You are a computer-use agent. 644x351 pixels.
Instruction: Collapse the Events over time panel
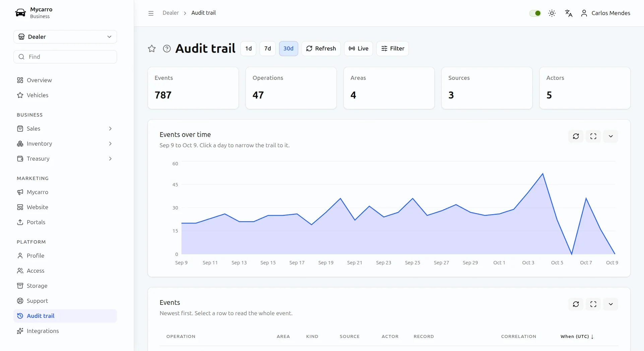pos(611,136)
